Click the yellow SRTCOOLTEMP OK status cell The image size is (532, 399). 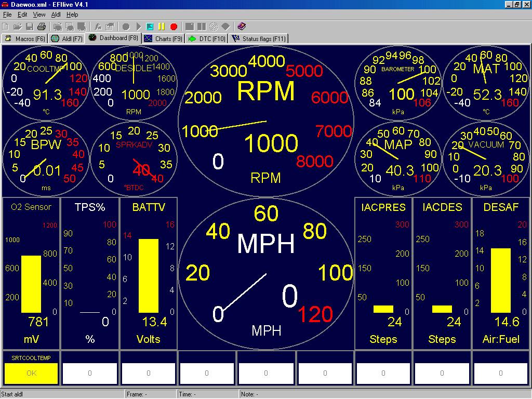31,373
